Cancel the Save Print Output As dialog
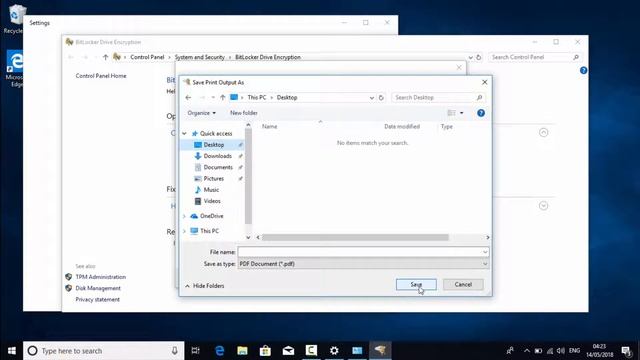640x360 pixels. 463,284
